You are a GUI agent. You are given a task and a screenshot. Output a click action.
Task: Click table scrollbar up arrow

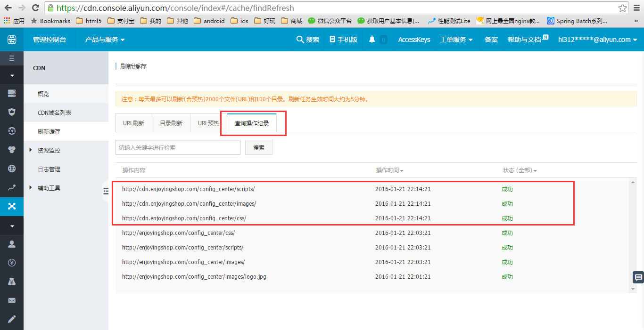(633, 182)
